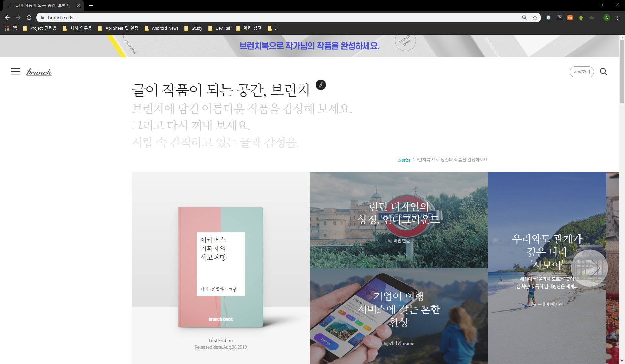Image resolution: width=625 pixels, height=364 pixels.
Task: Click the First Edition caption under book
Action: (x=220, y=341)
